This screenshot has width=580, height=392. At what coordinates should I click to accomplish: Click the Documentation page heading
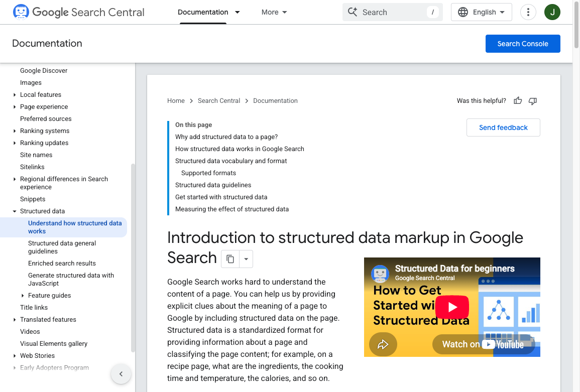click(47, 43)
